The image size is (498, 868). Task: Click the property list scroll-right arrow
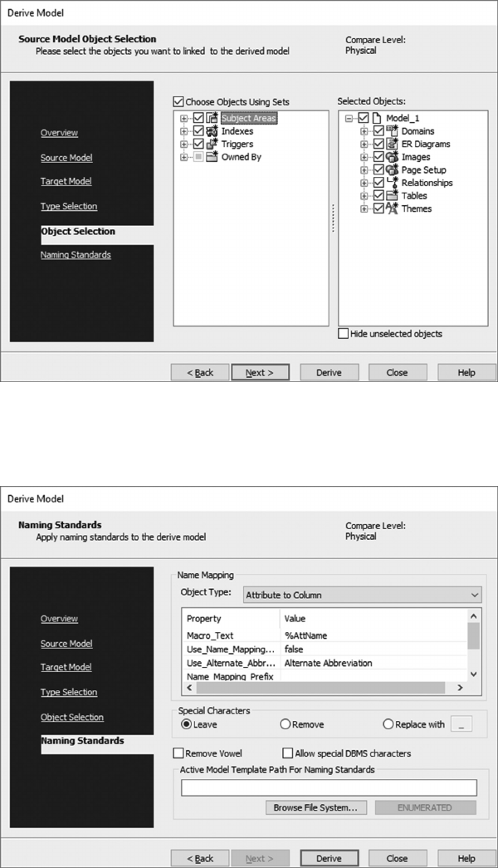(460, 688)
